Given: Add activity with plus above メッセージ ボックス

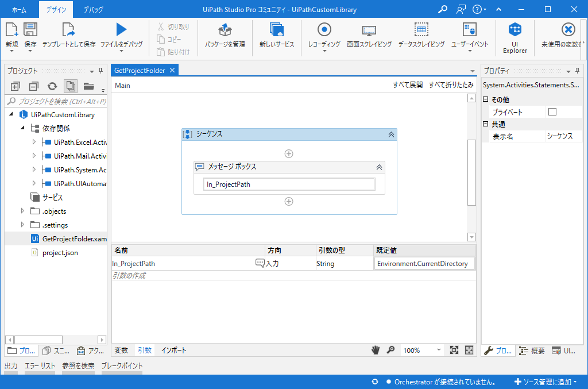Looking at the screenshot, I should [289, 154].
